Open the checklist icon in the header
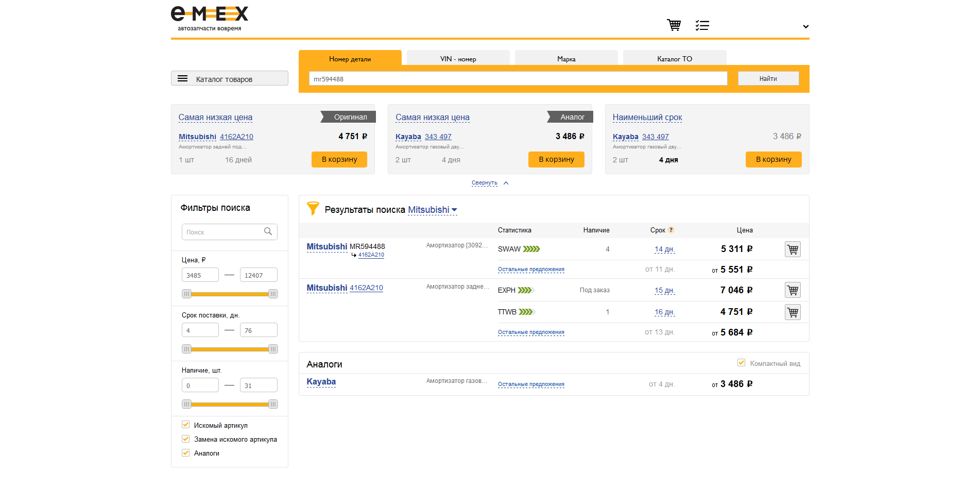Viewport: 980px width, 486px height. 702,25
